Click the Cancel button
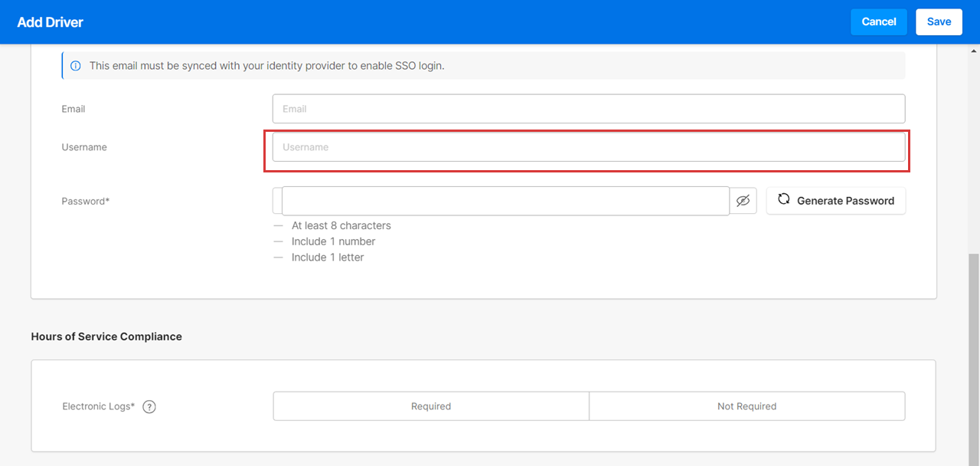This screenshot has height=466, width=980. tap(879, 22)
